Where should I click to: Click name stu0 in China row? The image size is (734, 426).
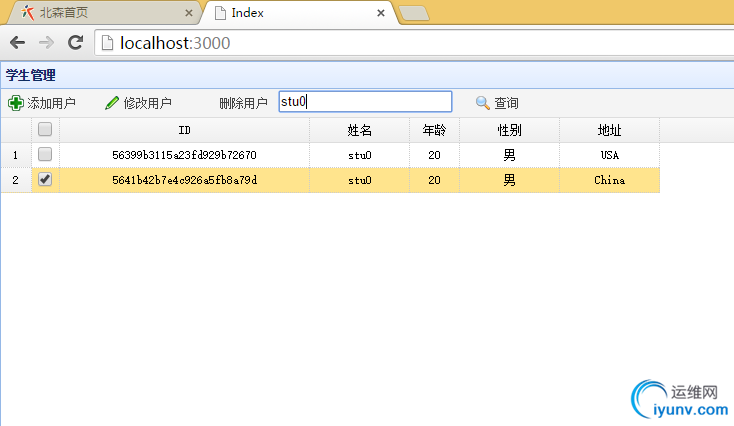[360, 180]
